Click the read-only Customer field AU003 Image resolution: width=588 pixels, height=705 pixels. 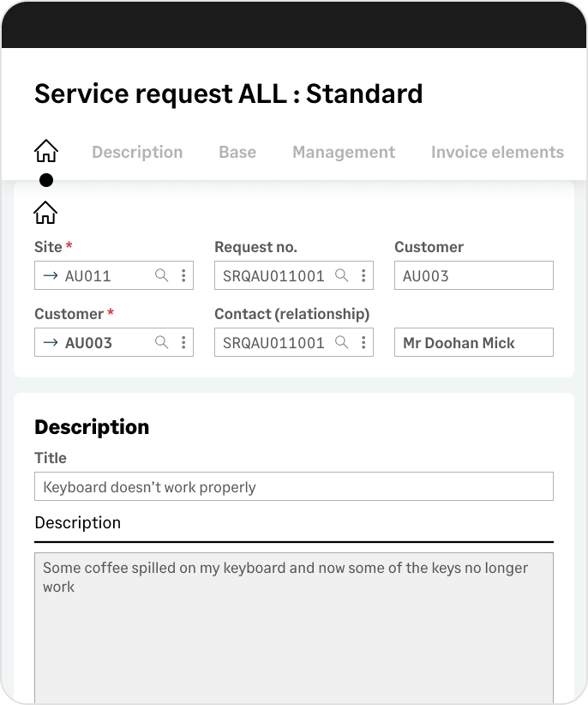[474, 275]
